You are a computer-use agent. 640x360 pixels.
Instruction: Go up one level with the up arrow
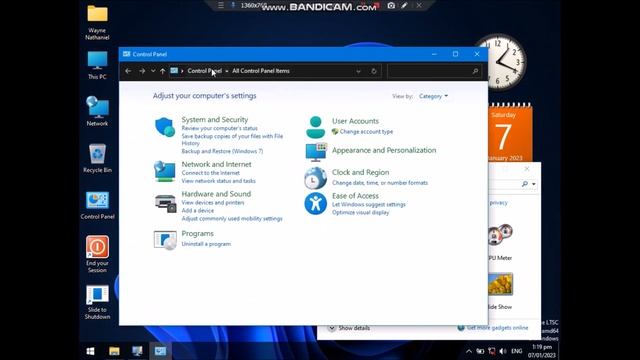162,71
